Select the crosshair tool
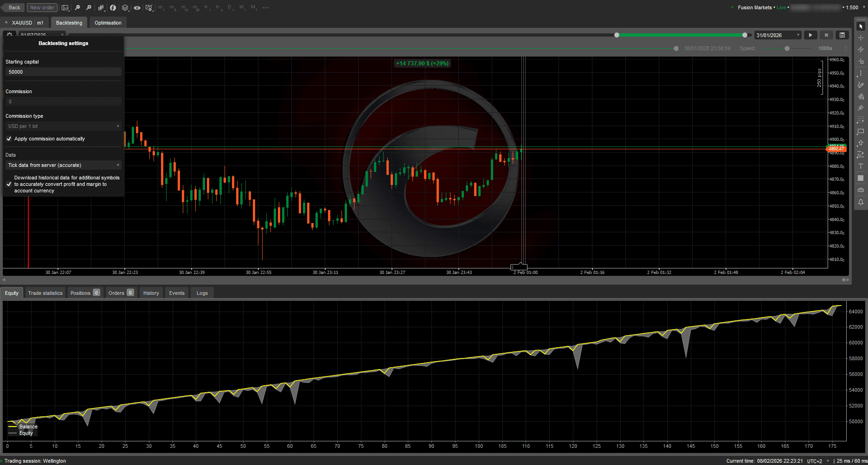The height and width of the screenshot is (465, 868). (861, 38)
